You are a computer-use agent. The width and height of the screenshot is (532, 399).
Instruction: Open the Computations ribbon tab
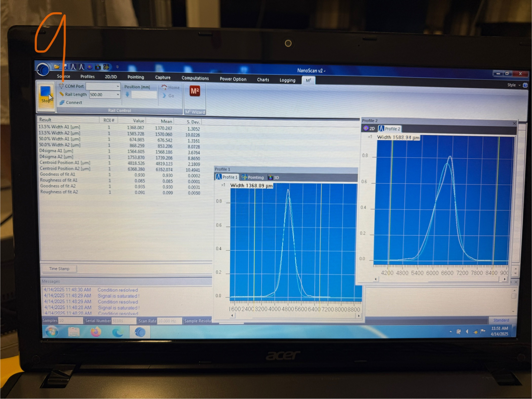[195, 78]
